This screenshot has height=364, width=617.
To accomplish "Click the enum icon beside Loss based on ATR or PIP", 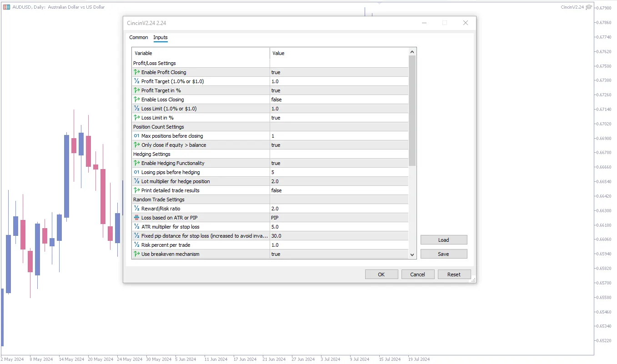I will [x=136, y=218].
